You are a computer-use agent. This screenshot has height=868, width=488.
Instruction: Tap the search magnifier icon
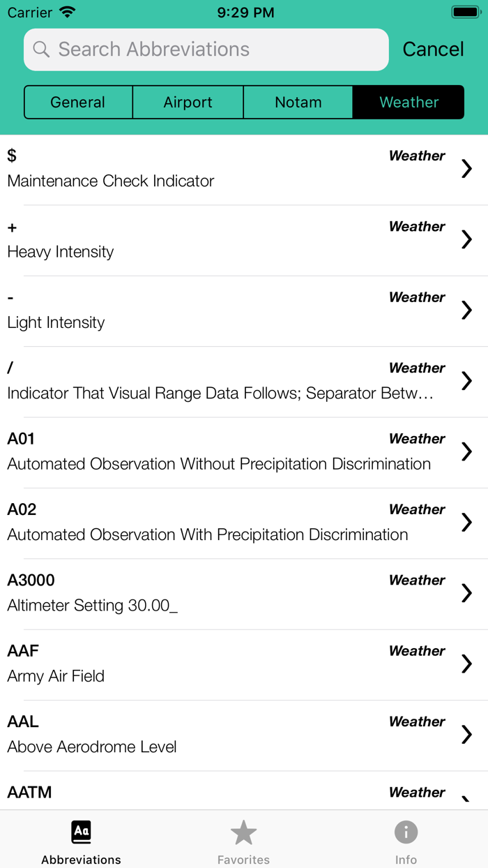coord(41,50)
